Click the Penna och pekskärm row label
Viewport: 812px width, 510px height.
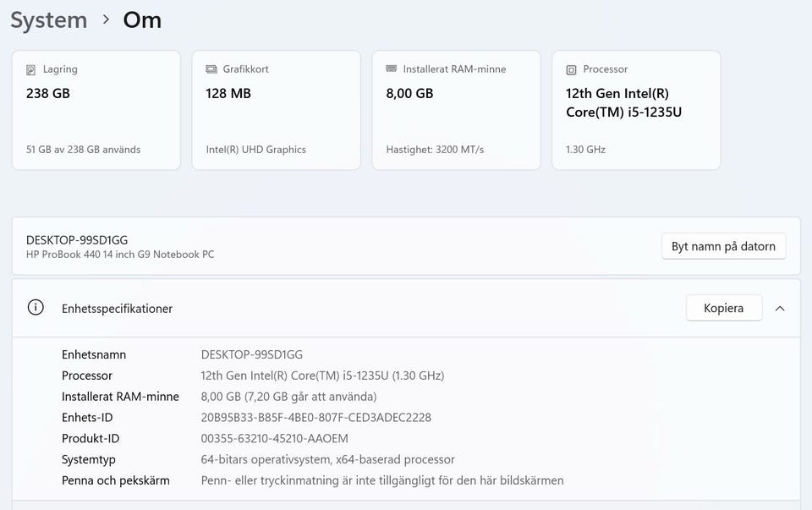(x=115, y=480)
